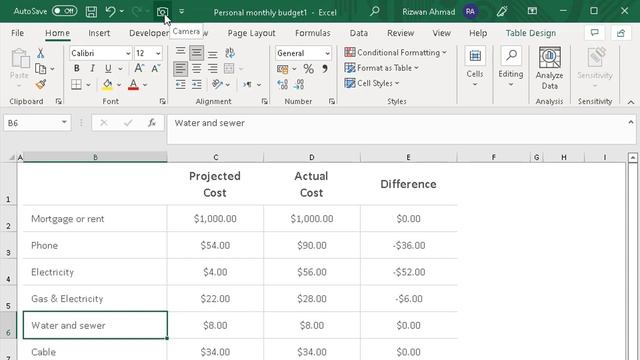
Task: Switch to the Insert tab
Action: 99,33
